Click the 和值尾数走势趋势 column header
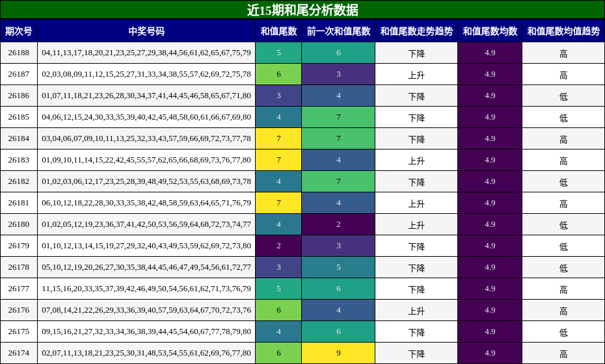The height and width of the screenshot is (364, 605). click(x=416, y=31)
